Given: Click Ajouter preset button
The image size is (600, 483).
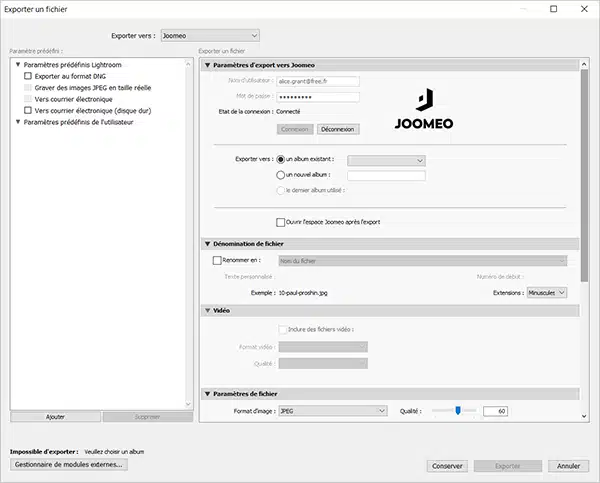Looking at the screenshot, I should pos(55,417).
